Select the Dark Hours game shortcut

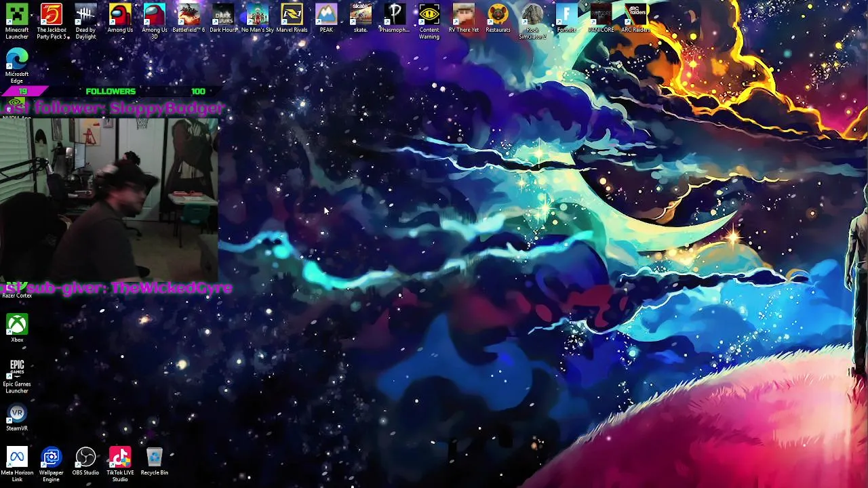click(x=223, y=18)
